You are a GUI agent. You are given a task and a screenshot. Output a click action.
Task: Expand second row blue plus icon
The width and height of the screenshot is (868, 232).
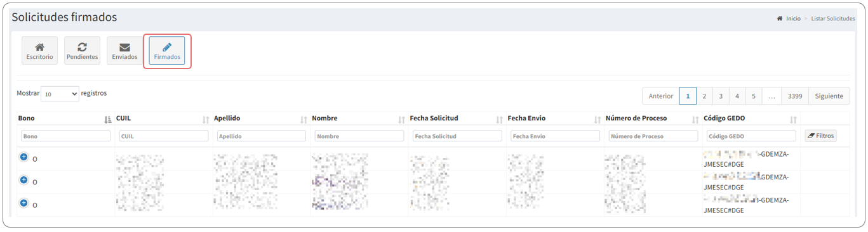coord(23,180)
